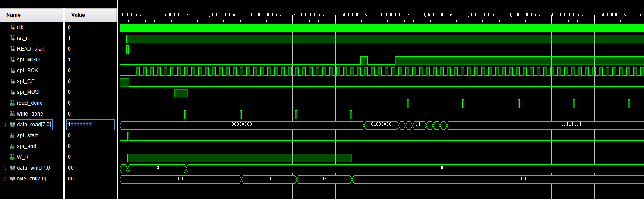Select the spi_MISO signal name
Screen dimensions: 644x199
coord(28,60)
